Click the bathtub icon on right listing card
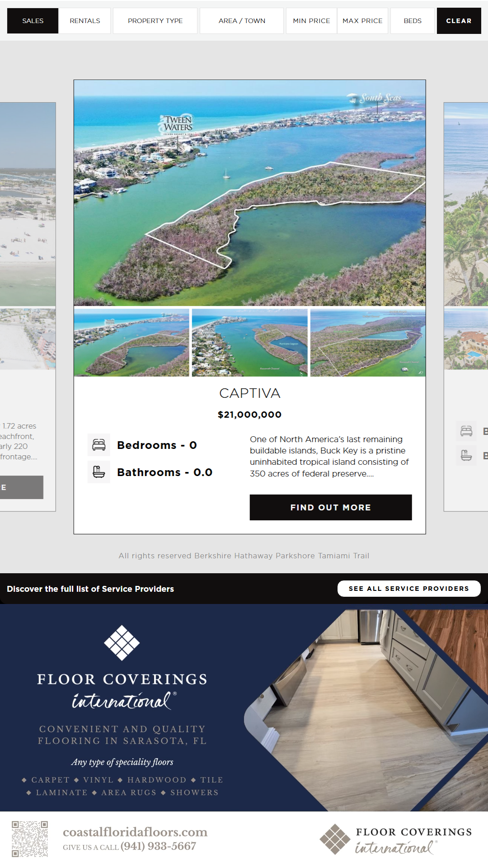 [x=466, y=455]
